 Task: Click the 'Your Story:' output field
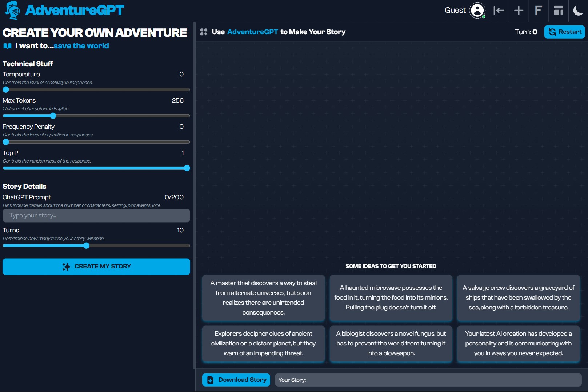pyautogui.click(x=428, y=380)
